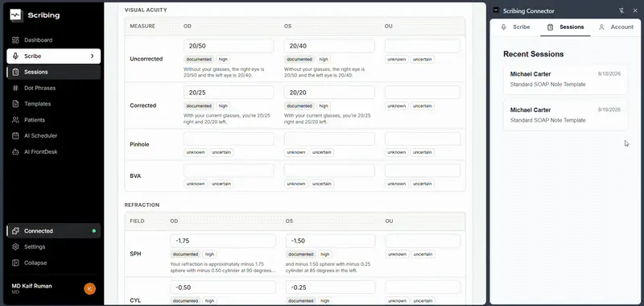Click the Settings gear icon
Image resolution: width=644 pixels, height=306 pixels.
[x=15, y=247]
